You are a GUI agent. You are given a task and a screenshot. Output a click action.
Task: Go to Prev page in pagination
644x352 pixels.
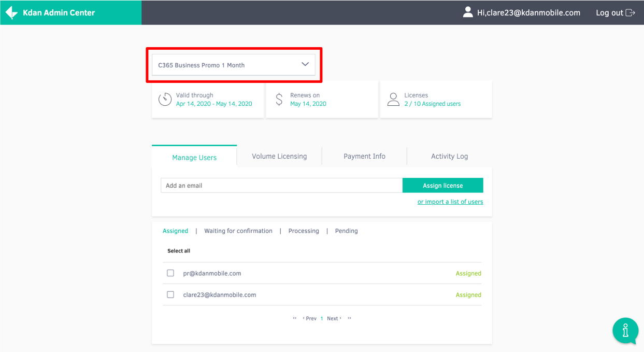[x=309, y=318]
